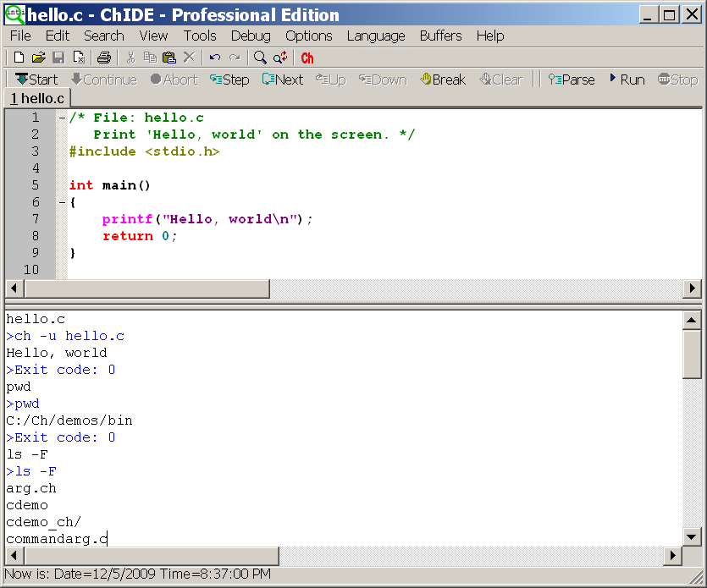Screen dimensions: 707x588
Task: Open the Options menu
Action: click(309, 36)
